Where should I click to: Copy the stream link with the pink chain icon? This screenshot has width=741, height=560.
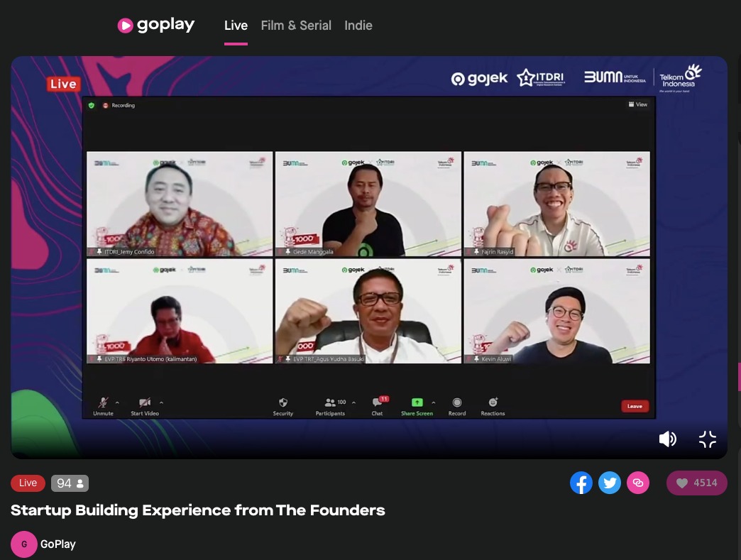[x=638, y=483]
